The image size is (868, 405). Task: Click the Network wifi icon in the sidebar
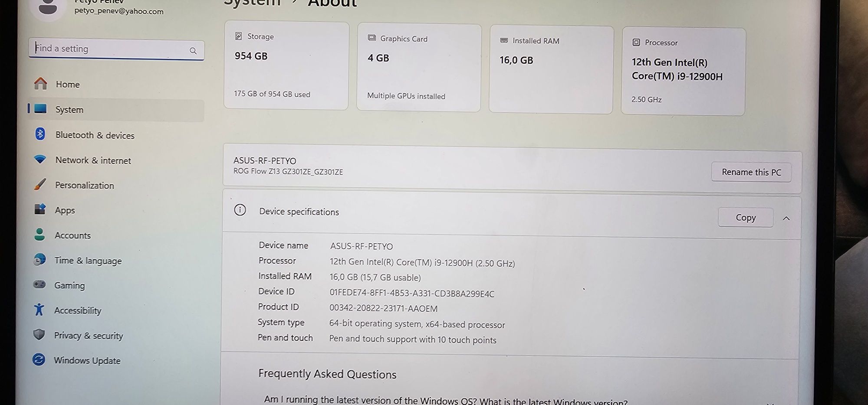coord(40,159)
